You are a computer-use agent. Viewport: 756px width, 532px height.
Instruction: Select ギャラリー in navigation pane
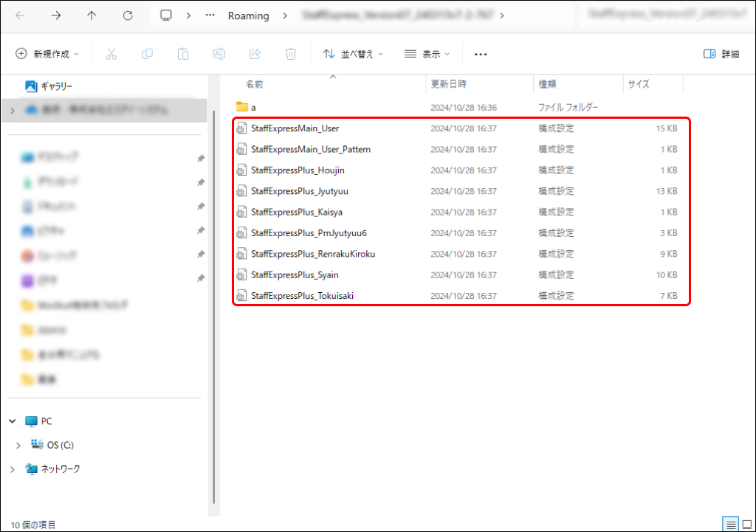48,86
